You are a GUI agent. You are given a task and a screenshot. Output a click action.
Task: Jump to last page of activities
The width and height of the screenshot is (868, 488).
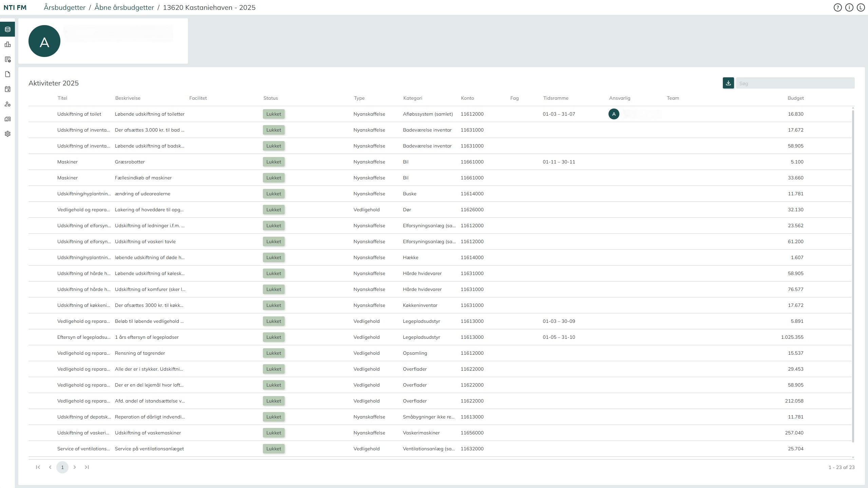pyautogui.click(x=87, y=467)
